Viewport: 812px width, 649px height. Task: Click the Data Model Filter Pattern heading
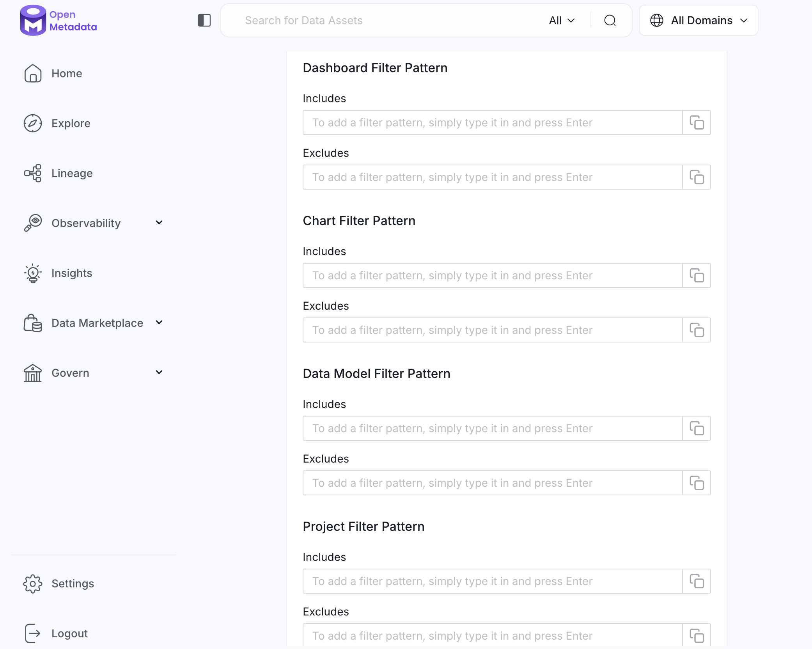tap(377, 374)
